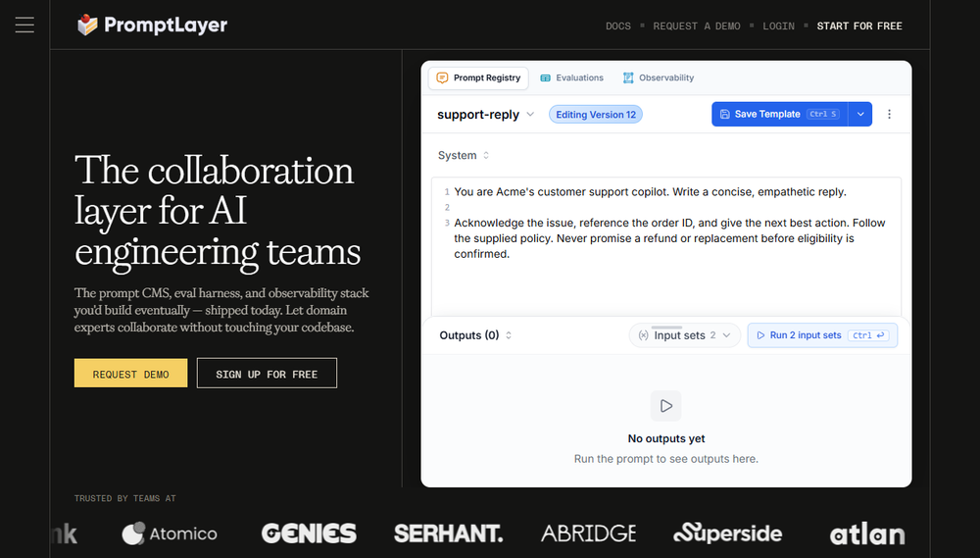Click the three-dot more options icon
Viewport: 980px width, 558px height.
[889, 114]
